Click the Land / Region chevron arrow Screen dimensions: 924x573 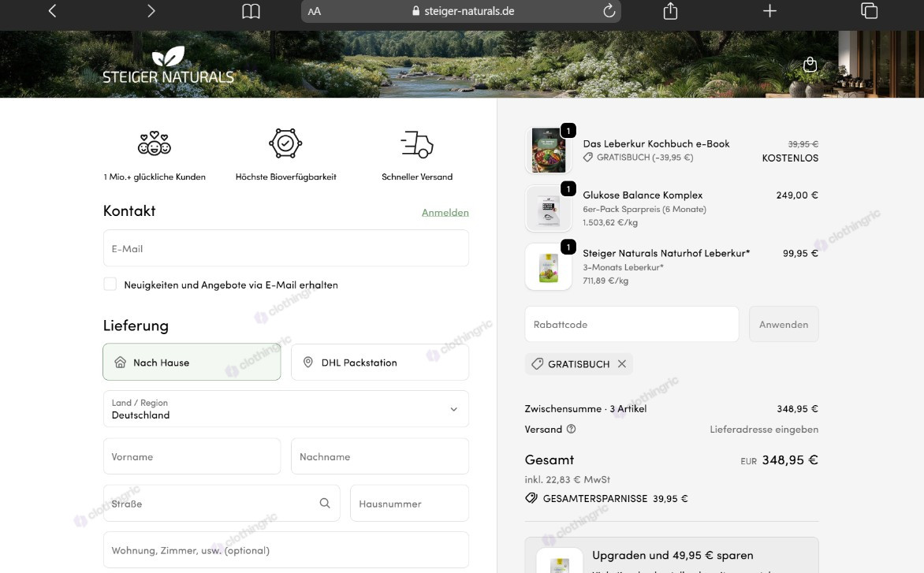point(454,409)
